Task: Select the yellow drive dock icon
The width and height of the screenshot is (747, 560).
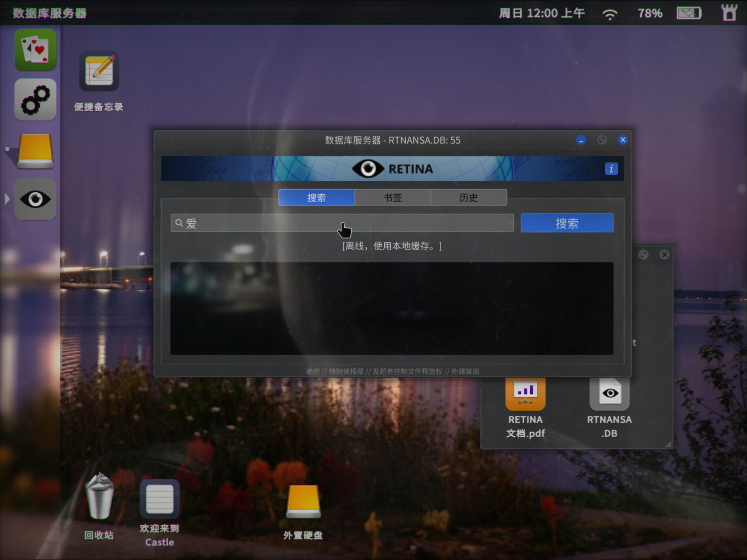Action: click(35, 151)
